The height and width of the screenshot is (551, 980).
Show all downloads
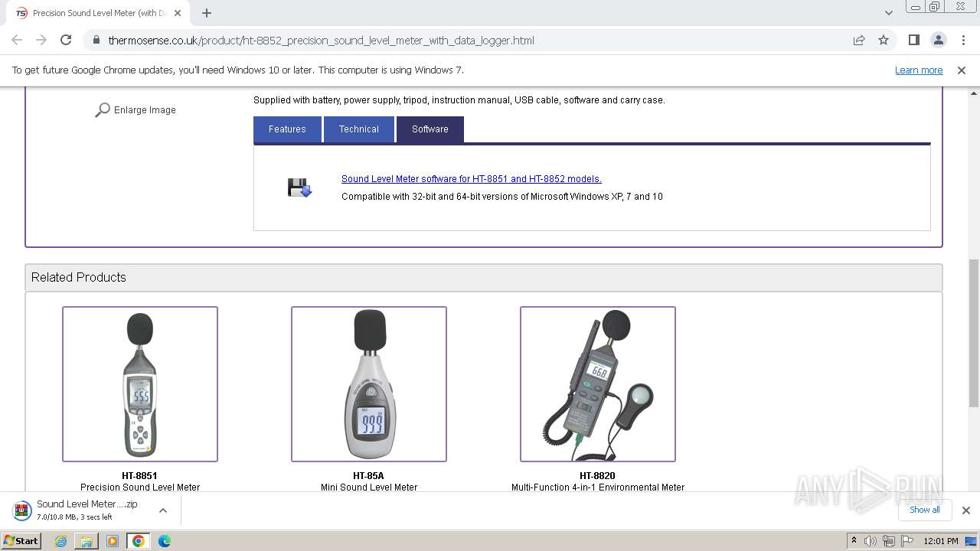pos(925,510)
